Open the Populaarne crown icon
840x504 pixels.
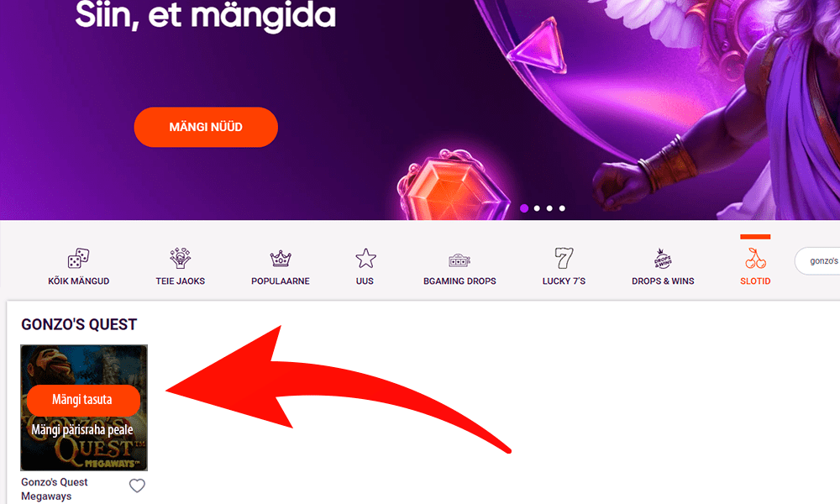pyautogui.click(x=281, y=258)
